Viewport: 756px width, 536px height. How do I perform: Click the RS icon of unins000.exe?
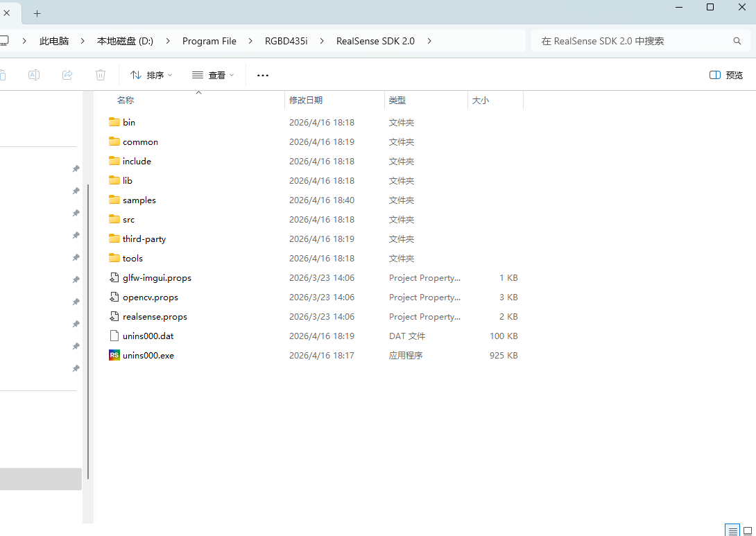114,355
